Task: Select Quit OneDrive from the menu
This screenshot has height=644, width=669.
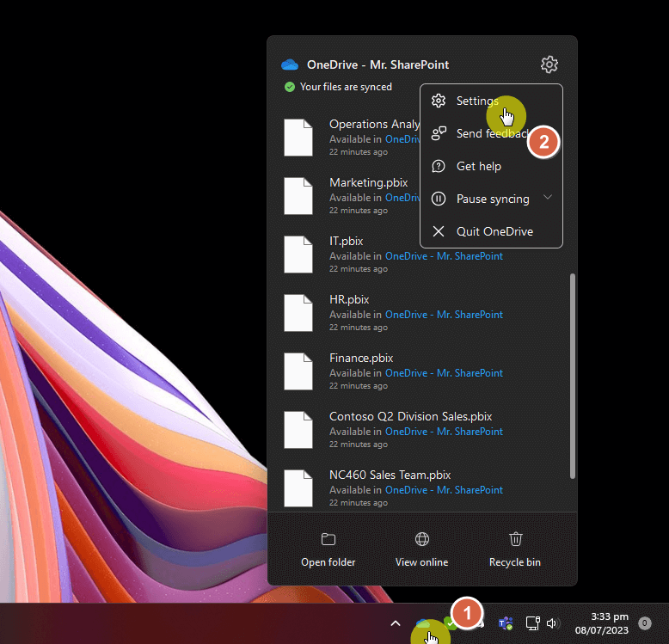Action: point(491,231)
